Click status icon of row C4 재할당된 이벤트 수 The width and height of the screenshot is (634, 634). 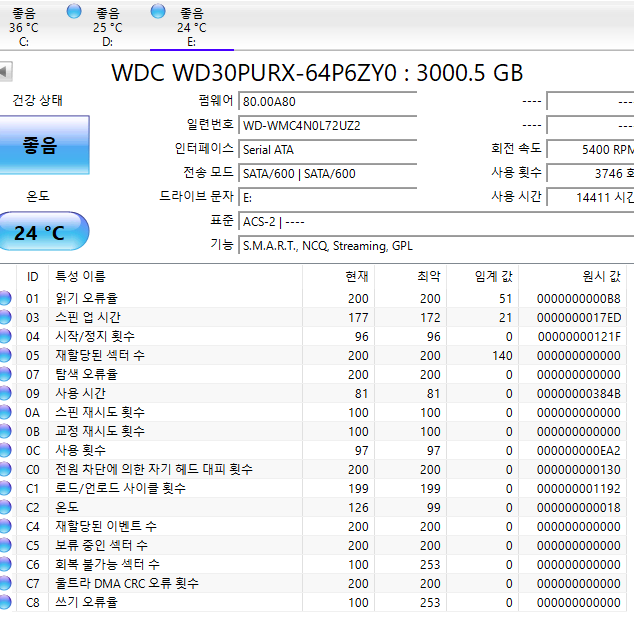coord(5,526)
